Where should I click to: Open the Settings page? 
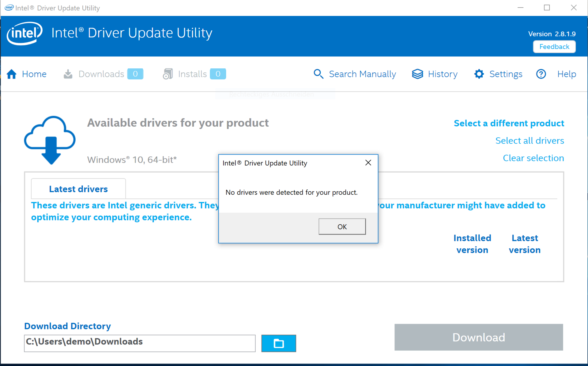(506, 74)
